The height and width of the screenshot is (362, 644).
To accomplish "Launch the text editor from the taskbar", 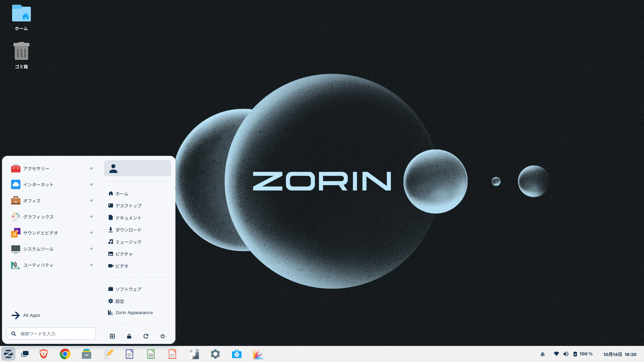I will pos(108,354).
